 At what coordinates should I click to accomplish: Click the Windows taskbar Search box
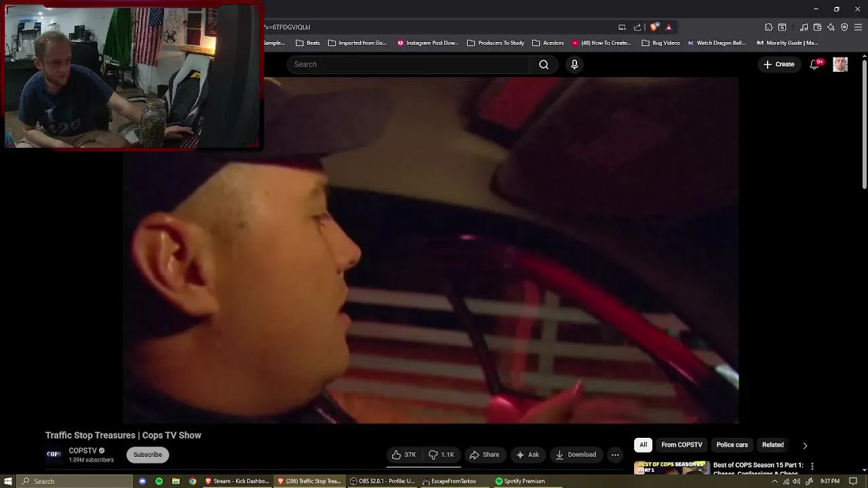[75, 481]
